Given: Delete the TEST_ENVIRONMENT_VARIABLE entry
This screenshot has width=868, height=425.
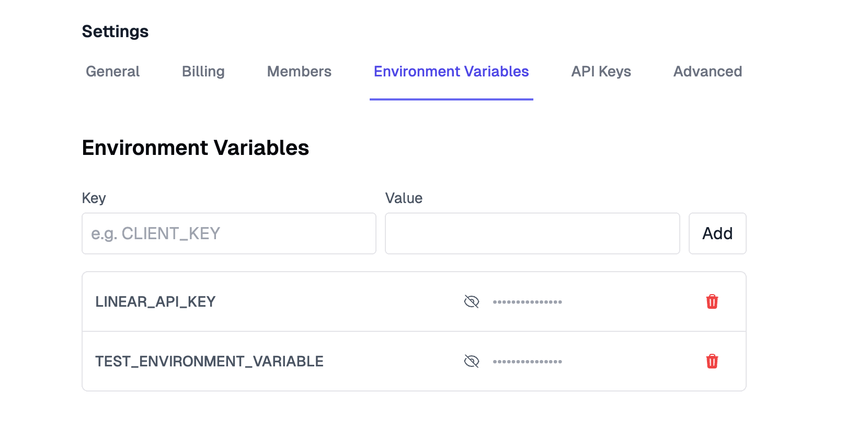Looking at the screenshot, I should click(712, 361).
